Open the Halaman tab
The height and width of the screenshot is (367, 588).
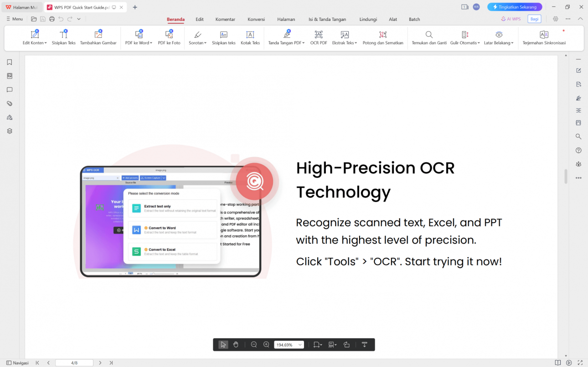[x=286, y=19]
